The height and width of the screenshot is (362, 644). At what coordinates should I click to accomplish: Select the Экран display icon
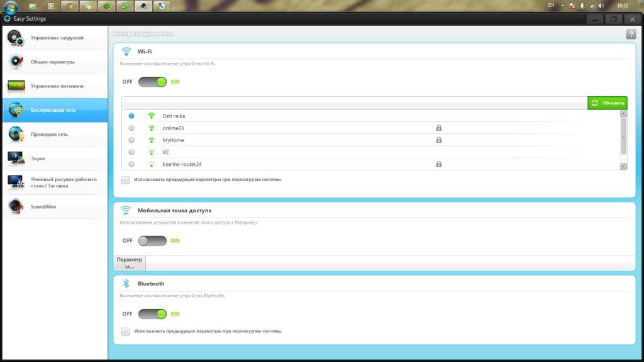(x=16, y=158)
